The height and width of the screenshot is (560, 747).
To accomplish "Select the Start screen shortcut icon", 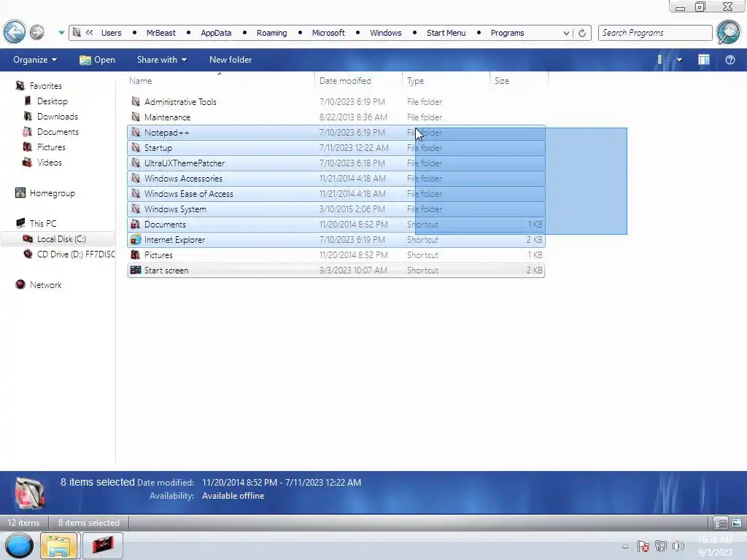I will click(x=136, y=270).
